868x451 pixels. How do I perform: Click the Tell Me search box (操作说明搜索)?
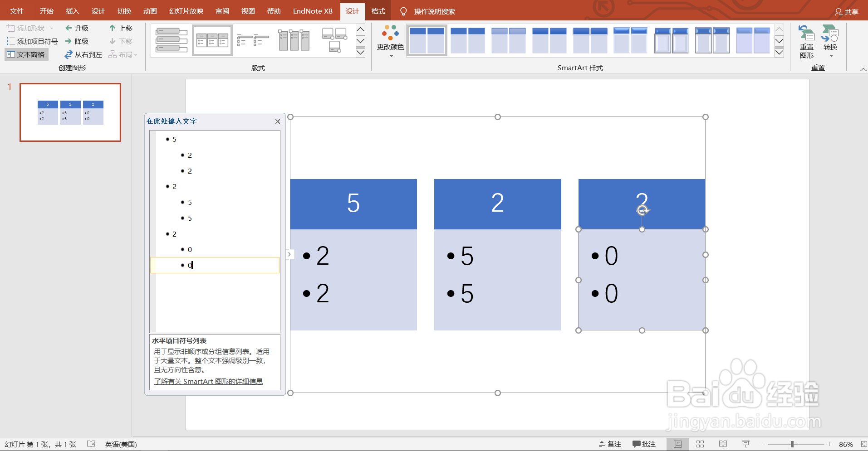434,11
